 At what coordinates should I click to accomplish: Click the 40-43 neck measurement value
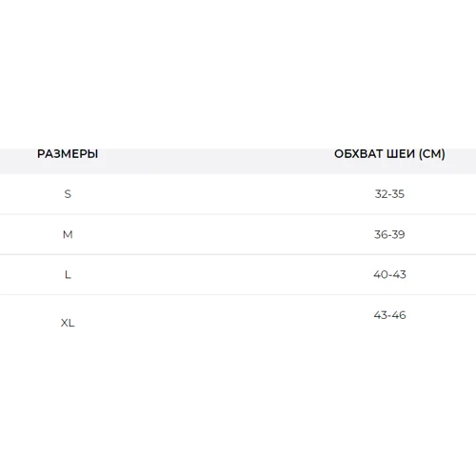[389, 274]
